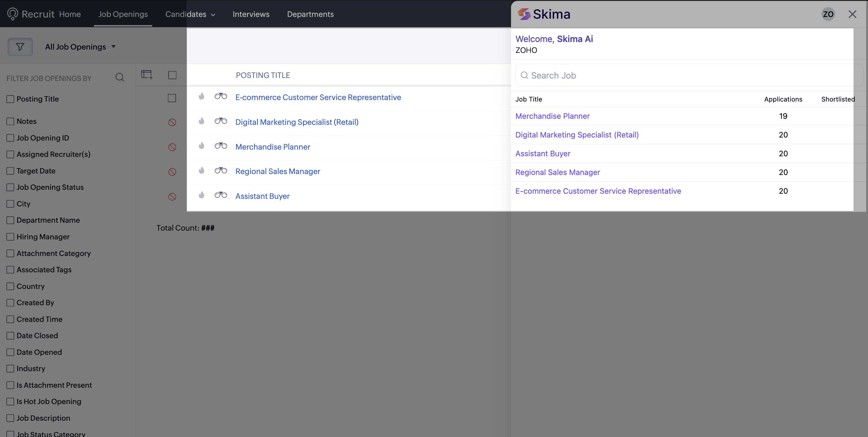Tick the Hiring Manager filter checkbox
The width and height of the screenshot is (868, 437).
(11, 237)
